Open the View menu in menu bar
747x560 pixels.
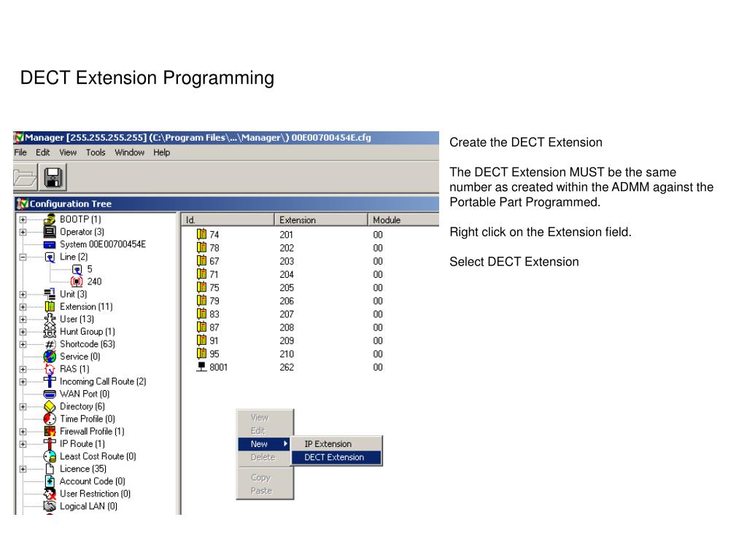pos(68,152)
